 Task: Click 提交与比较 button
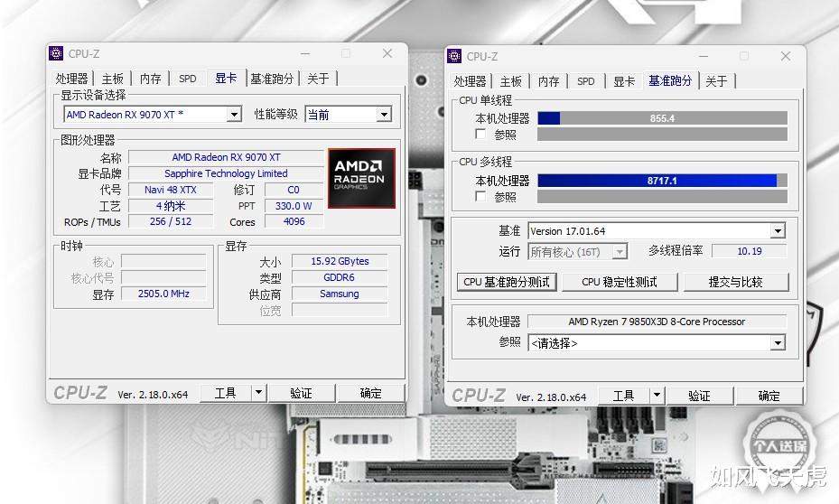[x=736, y=282]
